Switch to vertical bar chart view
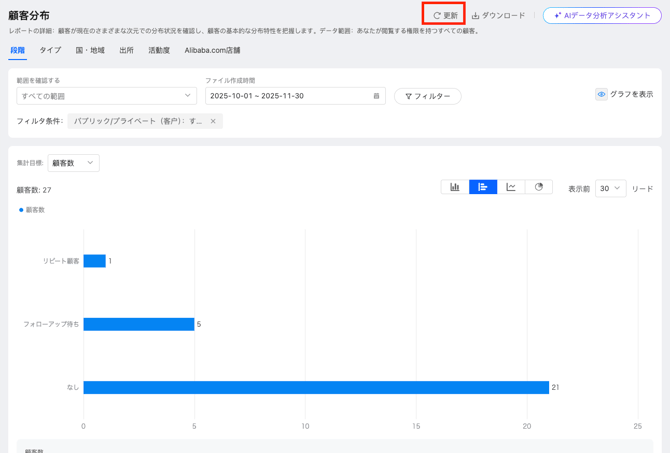 tap(455, 187)
